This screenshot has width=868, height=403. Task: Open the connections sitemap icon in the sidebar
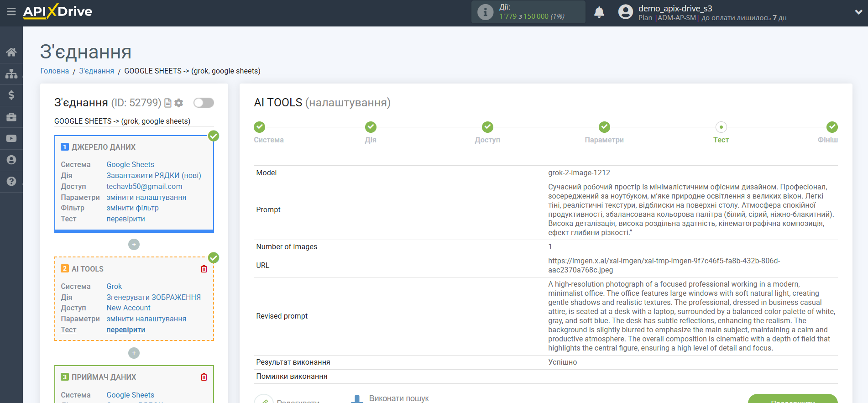(11, 73)
